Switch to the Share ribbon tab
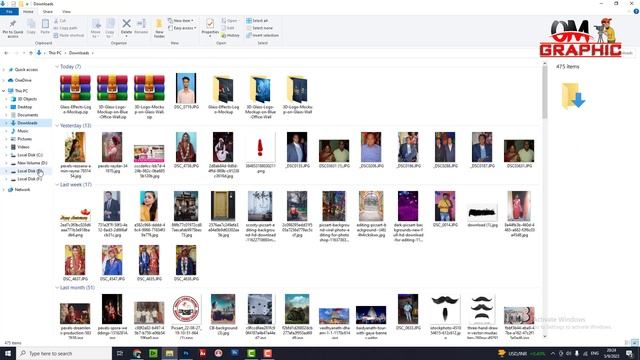The height and width of the screenshot is (360, 640). (x=47, y=11)
